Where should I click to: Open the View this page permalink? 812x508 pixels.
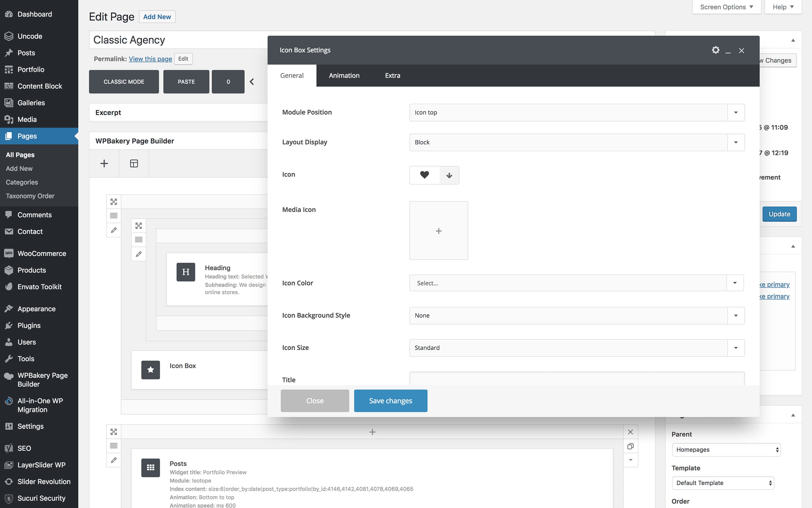pos(150,59)
